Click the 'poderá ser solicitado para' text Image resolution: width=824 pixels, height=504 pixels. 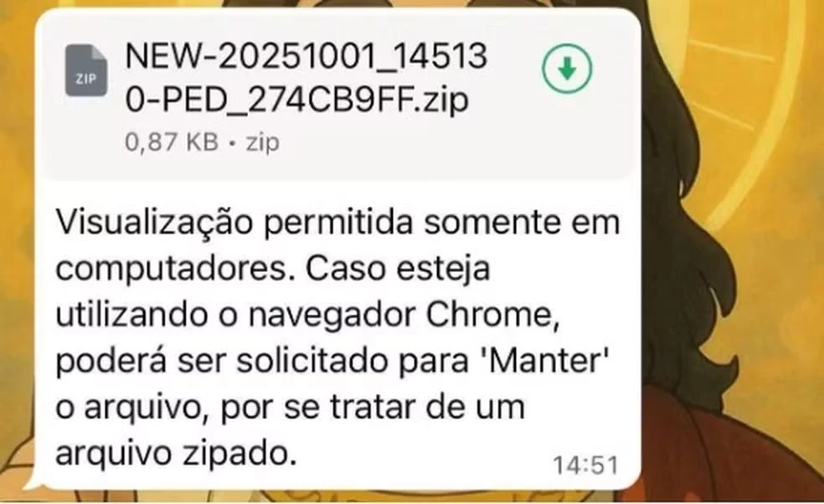click(262, 363)
